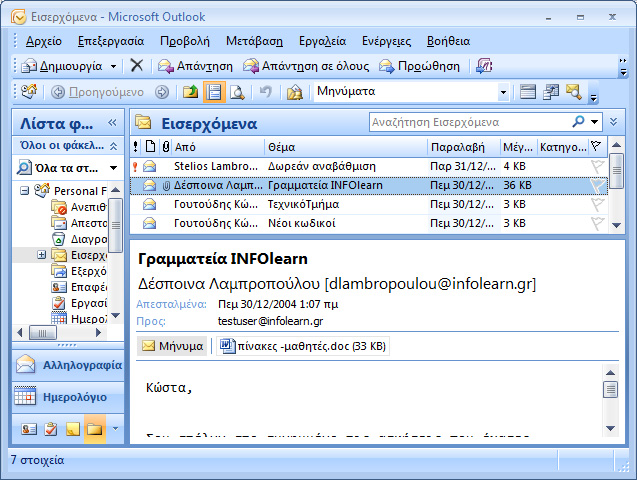
Task: Open the Προβολή menu
Action: click(x=185, y=41)
